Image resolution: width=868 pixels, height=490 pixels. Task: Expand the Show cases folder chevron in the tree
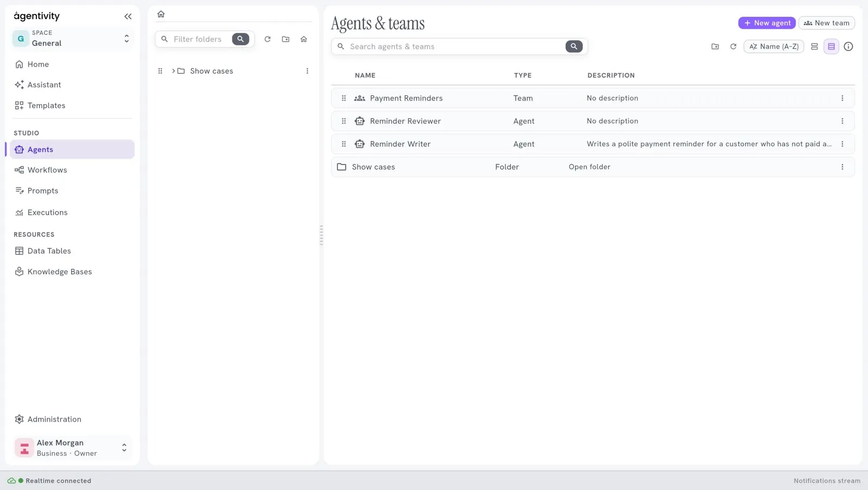point(174,71)
